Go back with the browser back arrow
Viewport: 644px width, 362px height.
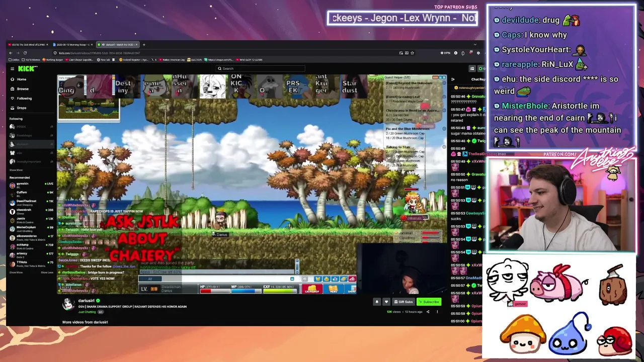(x=11, y=53)
